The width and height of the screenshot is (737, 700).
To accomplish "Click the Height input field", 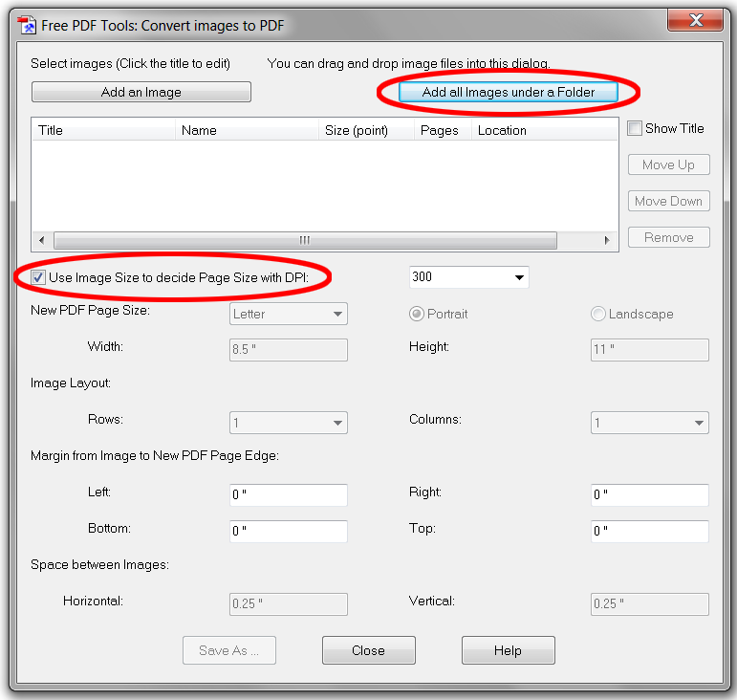I will (x=650, y=350).
